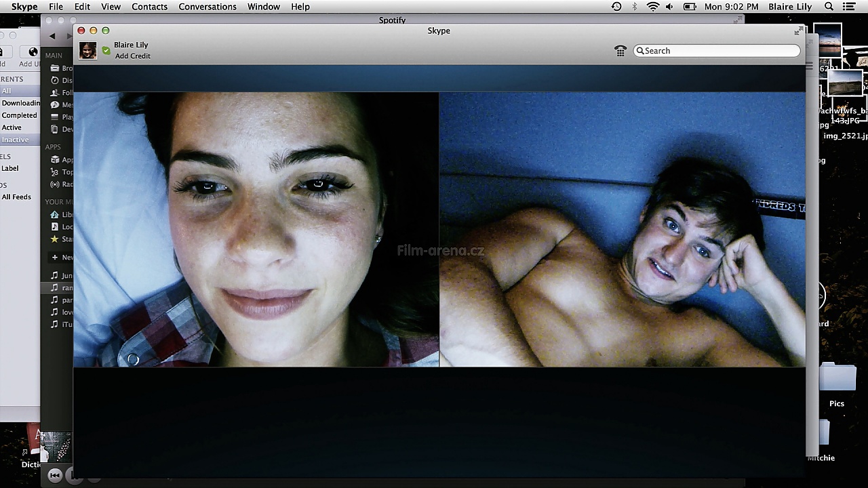Open the Conversations menu
The image size is (868, 488).
coord(208,7)
